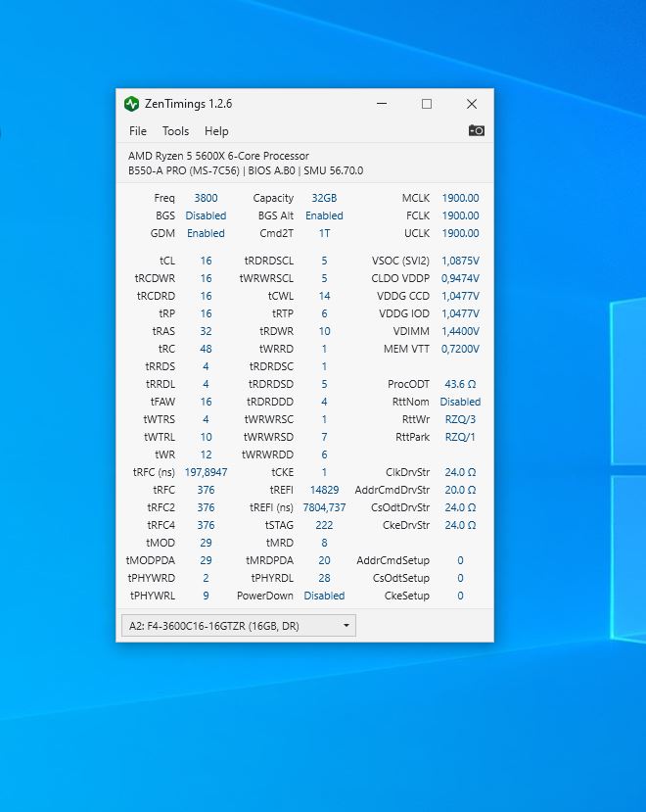This screenshot has height=812, width=646.
Task: Click the tRFC (ns) value 197,8947
Action: (x=206, y=472)
